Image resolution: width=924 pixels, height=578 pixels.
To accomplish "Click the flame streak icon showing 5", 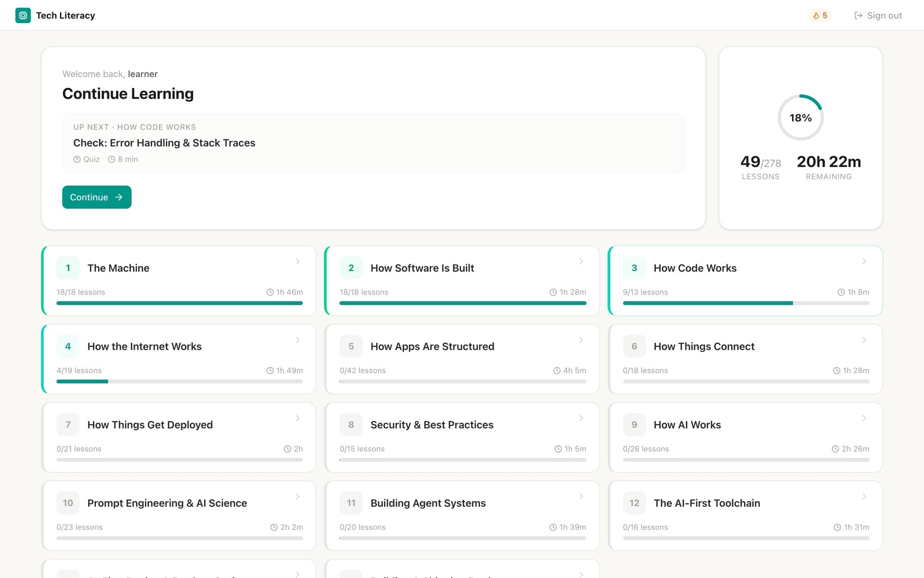I will point(816,16).
